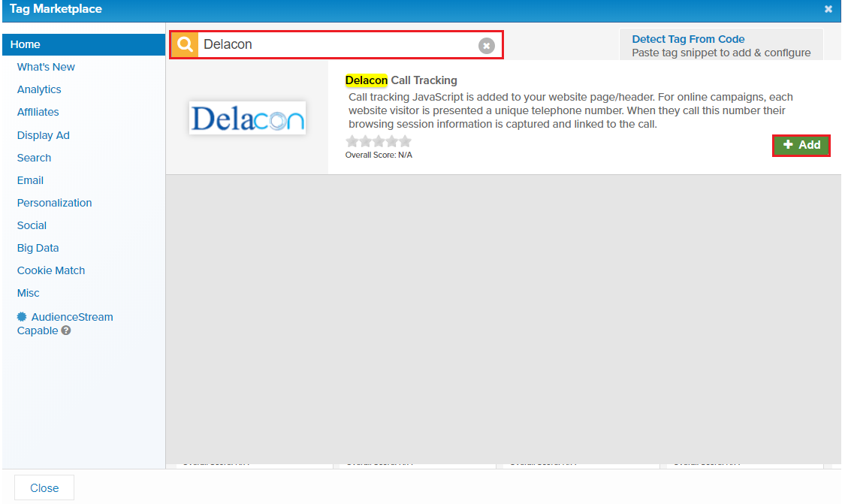This screenshot has width=842, height=504.
Task: Open the Social category
Action: coord(32,225)
